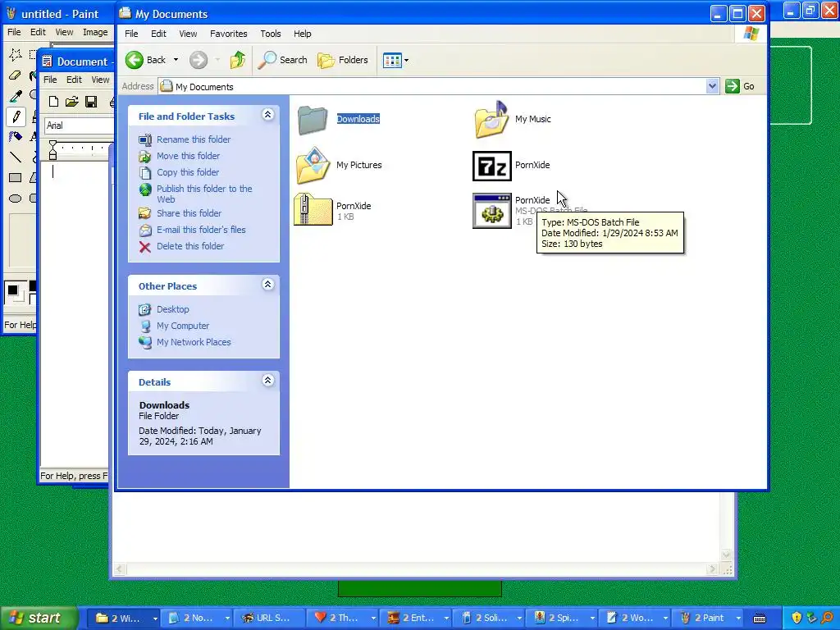The height and width of the screenshot is (630, 840).
Task: Click the horizontal scrollbar right arrow
Action: [x=712, y=569]
